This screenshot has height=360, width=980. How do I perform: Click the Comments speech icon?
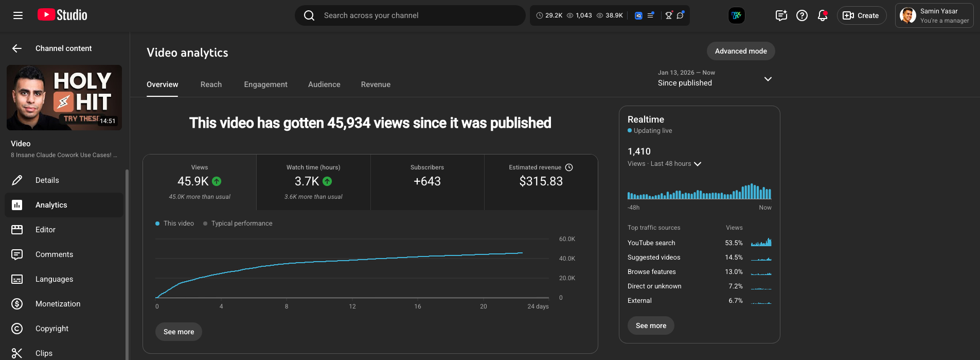tap(17, 254)
